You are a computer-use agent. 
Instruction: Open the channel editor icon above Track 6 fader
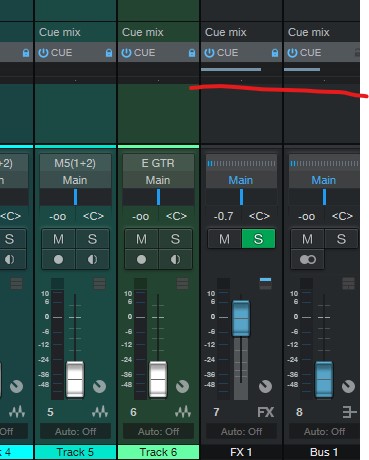click(x=182, y=284)
